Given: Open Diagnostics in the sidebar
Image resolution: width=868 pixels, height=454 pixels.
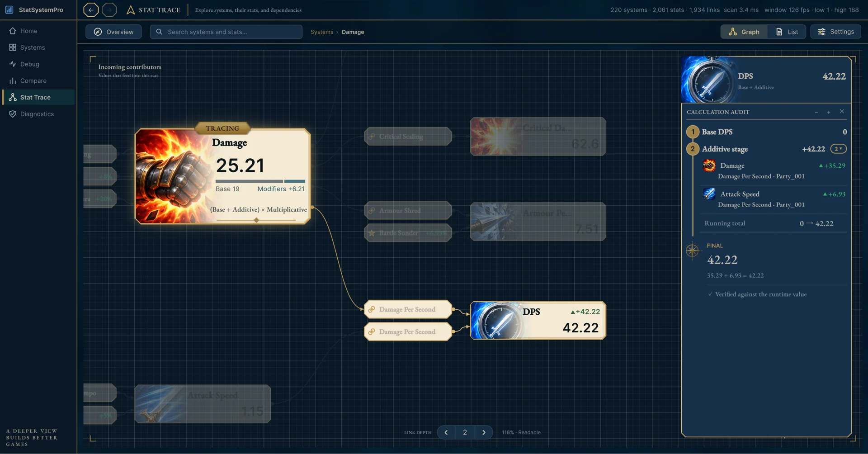Looking at the screenshot, I should (38, 114).
